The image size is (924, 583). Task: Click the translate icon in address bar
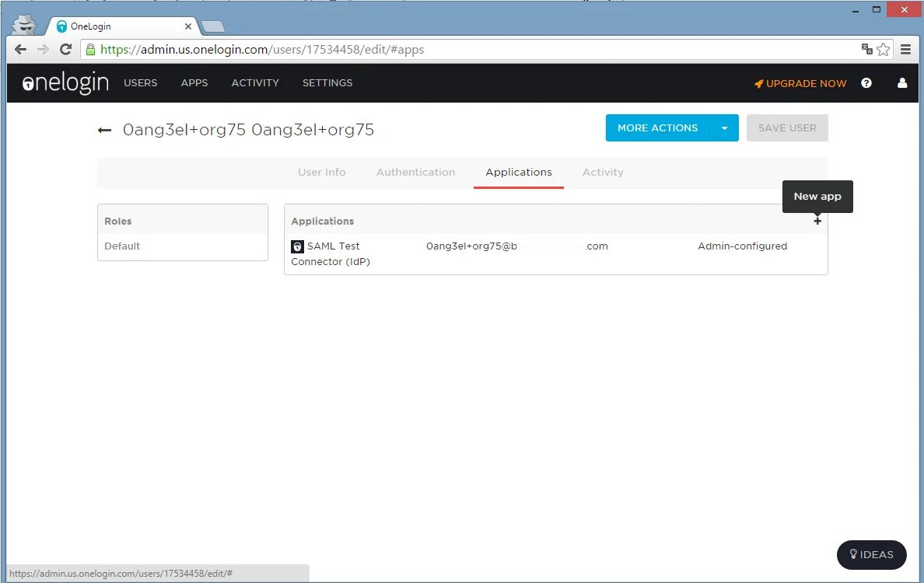[x=867, y=49]
